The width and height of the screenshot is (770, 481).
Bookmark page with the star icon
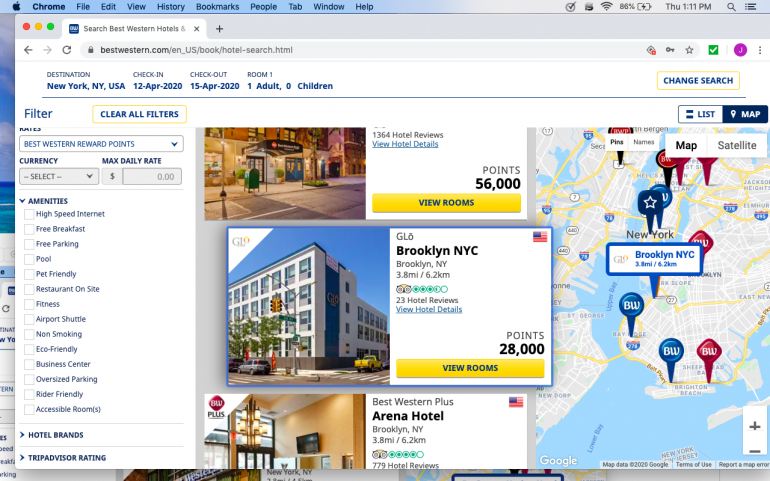pos(689,49)
